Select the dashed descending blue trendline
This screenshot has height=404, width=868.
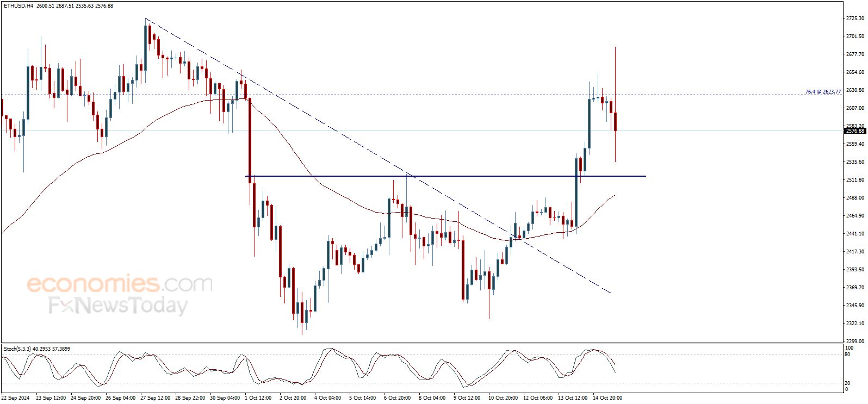pos(377,156)
